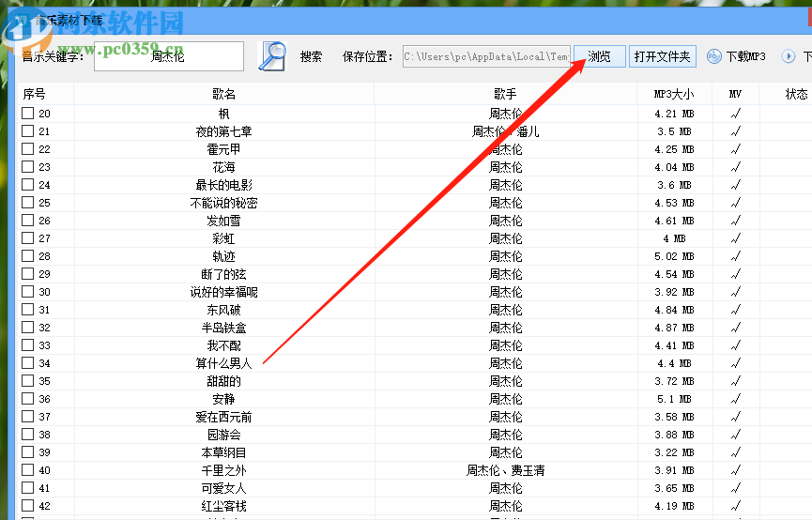Image resolution: width=812 pixels, height=520 pixels.
Task: Click MV checkmark in row 东风破
Action: click(736, 310)
